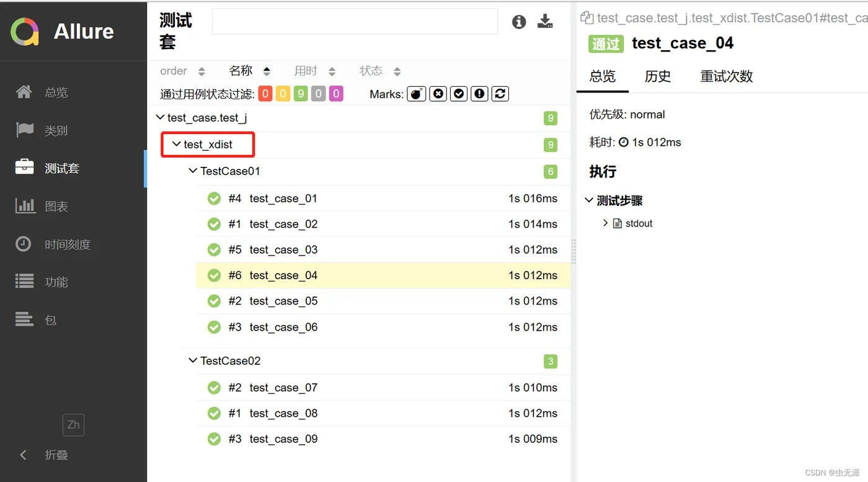Toggle the X-circle new failed mark

pos(438,94)
